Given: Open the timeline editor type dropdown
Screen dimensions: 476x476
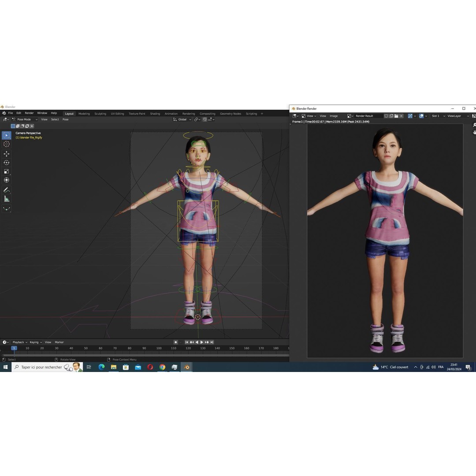Looking at the screenshot, I should click(6, 342).
